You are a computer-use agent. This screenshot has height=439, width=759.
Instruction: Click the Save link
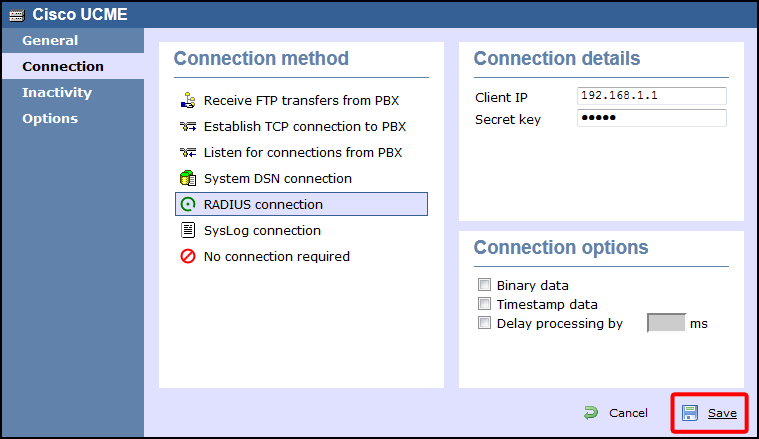[722, 413]
